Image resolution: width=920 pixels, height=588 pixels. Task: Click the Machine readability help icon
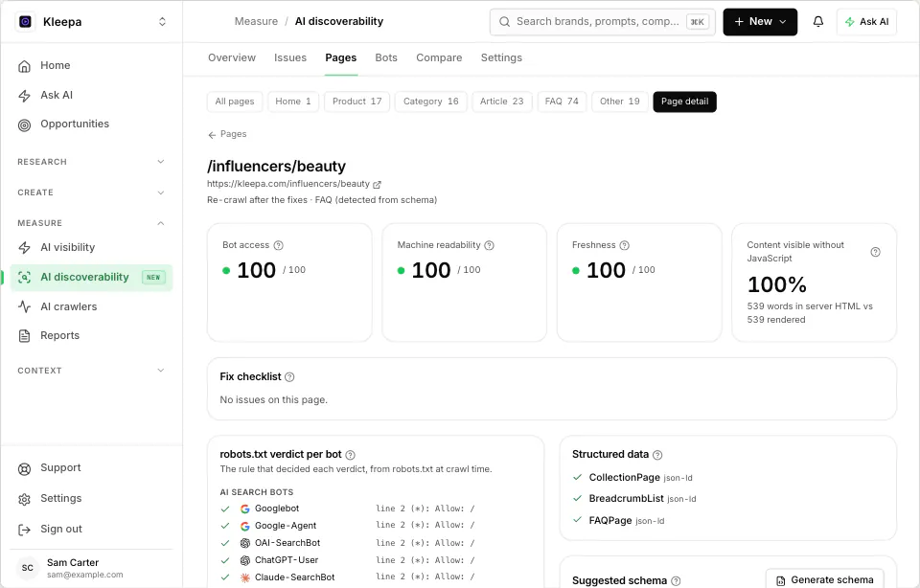click(490, 245)
